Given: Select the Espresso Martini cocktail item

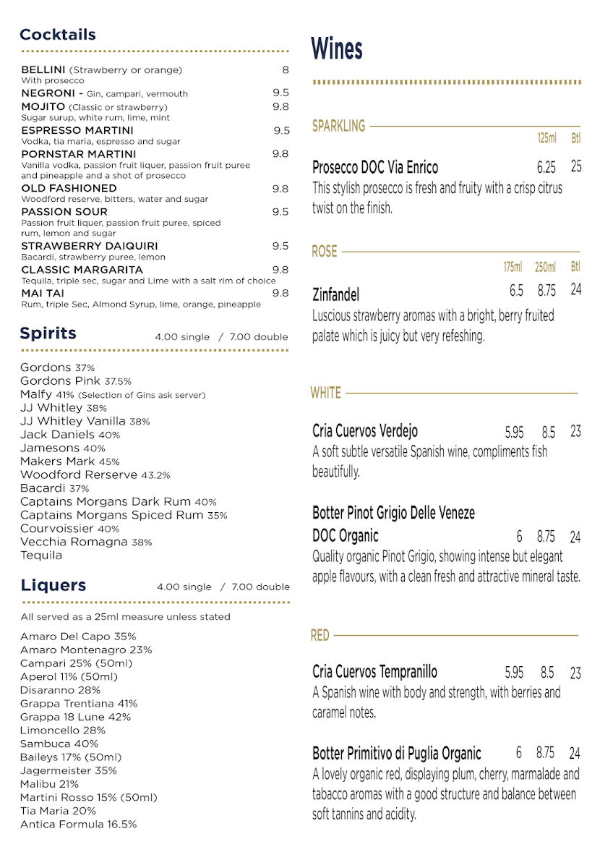Looking at the screenshot, I should click(x=67, y=130).
